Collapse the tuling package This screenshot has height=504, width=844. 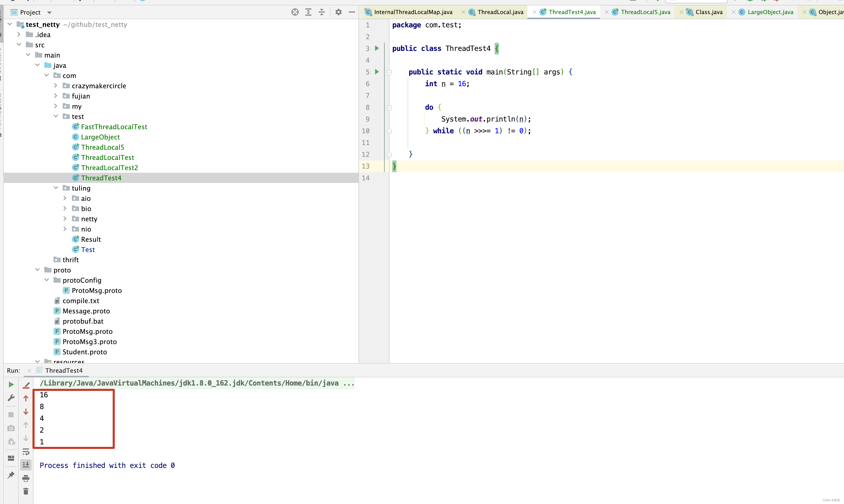point(56,188)
